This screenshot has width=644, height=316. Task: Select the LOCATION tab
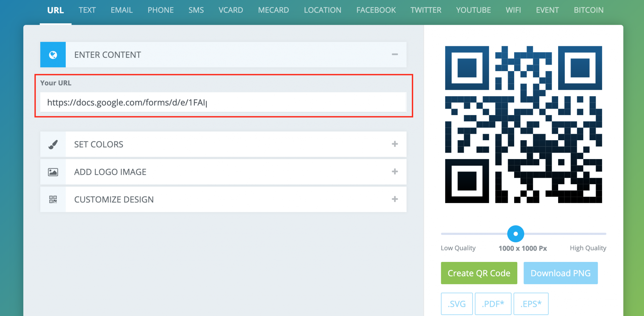322,10
